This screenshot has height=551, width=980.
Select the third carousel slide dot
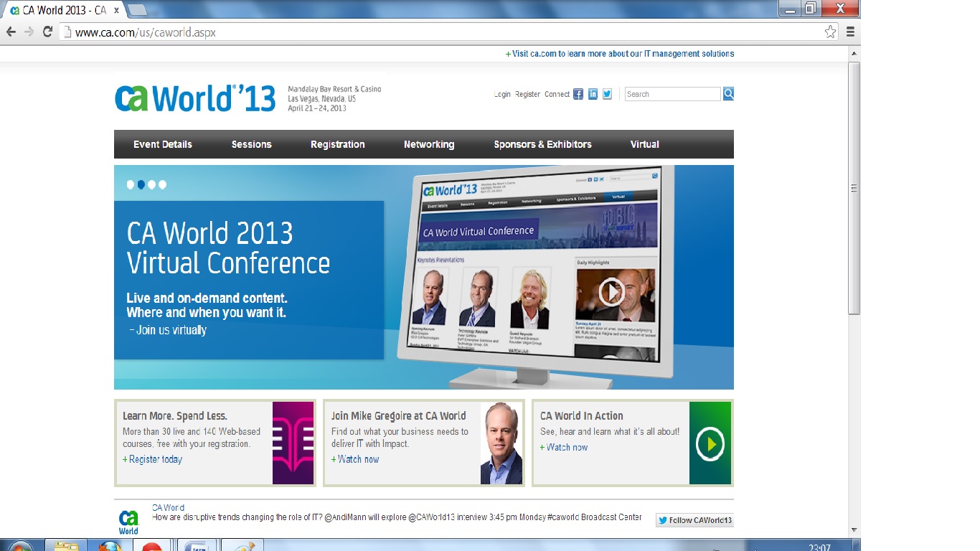(x=151, y=184)
